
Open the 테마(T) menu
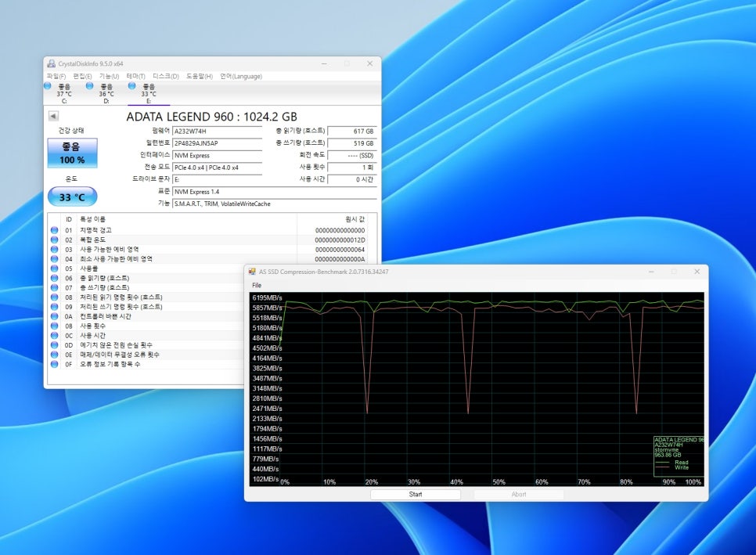pos(135,76)
